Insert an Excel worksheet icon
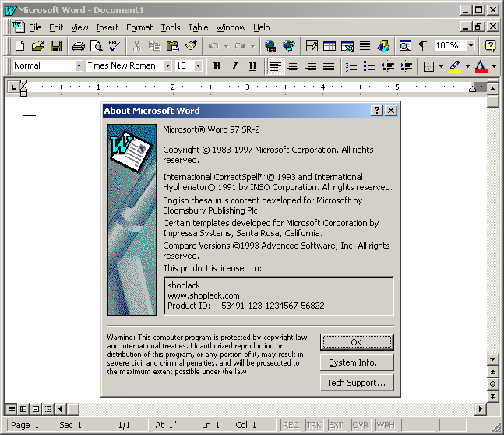 click(347, 46)
